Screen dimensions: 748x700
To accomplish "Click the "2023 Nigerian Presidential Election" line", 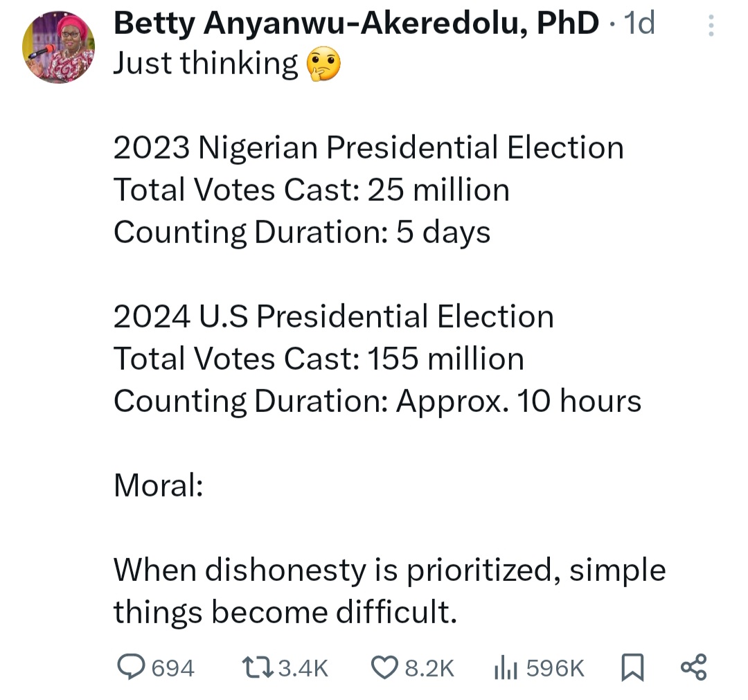I will click(368, 148).
